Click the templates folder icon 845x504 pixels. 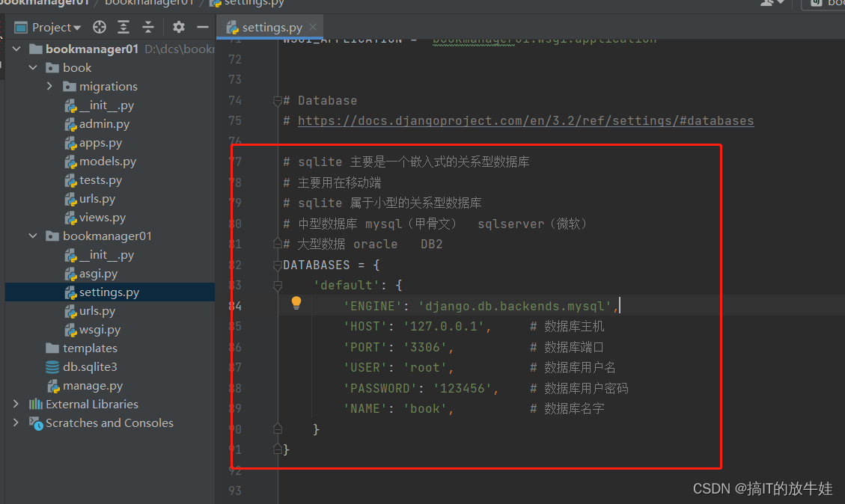(x=52, y=348)
